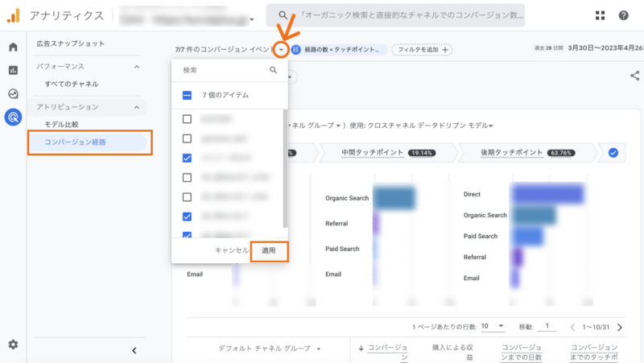Click the 経路の数 = タッチポイント filter chip
This screenshot has width=644, height=363.
339,50
